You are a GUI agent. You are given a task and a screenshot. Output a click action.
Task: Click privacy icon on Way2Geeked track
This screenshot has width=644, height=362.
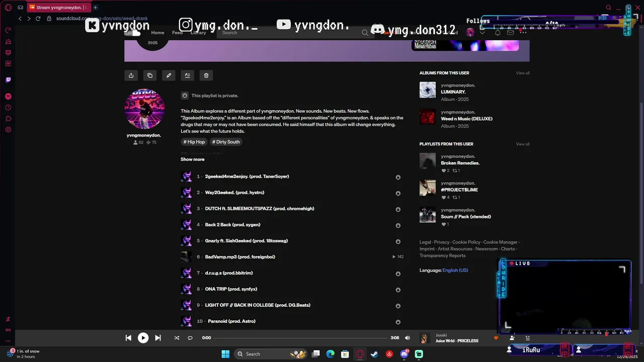[x=398, y=193]
